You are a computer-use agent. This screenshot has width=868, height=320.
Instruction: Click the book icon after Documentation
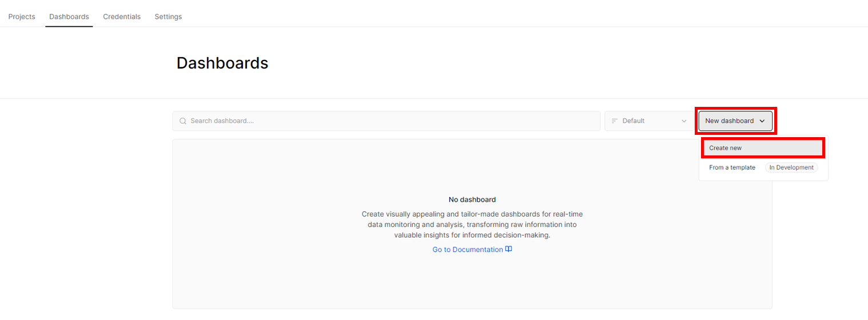coord(509,249)
